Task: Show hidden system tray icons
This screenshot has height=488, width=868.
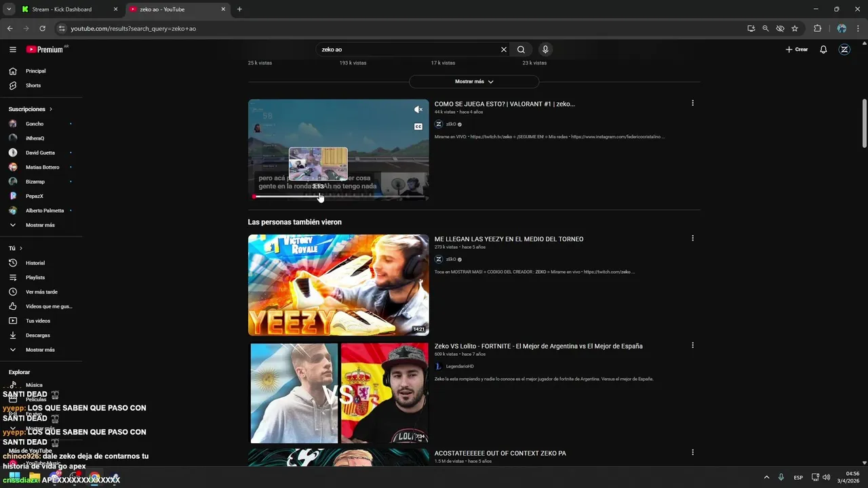Action: click(766, 477)
